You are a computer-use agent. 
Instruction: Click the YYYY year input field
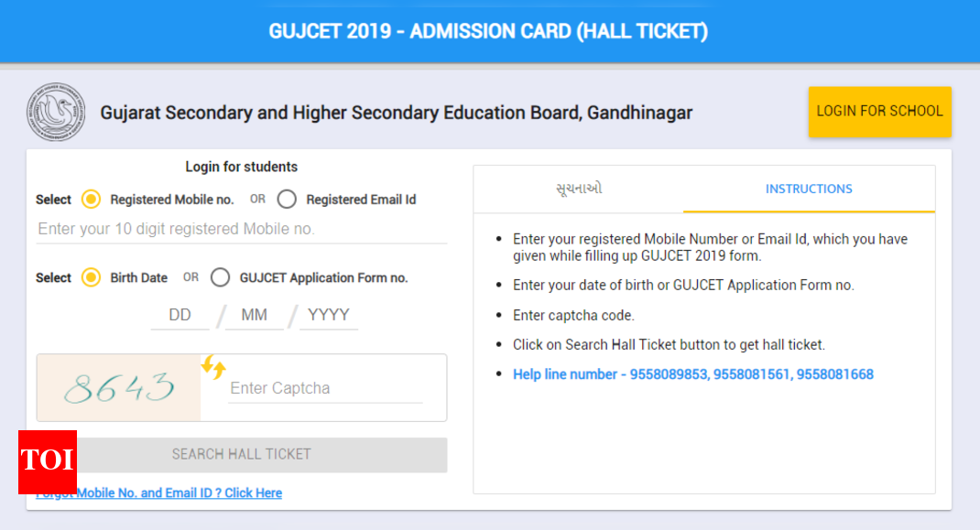coord(328,315)
